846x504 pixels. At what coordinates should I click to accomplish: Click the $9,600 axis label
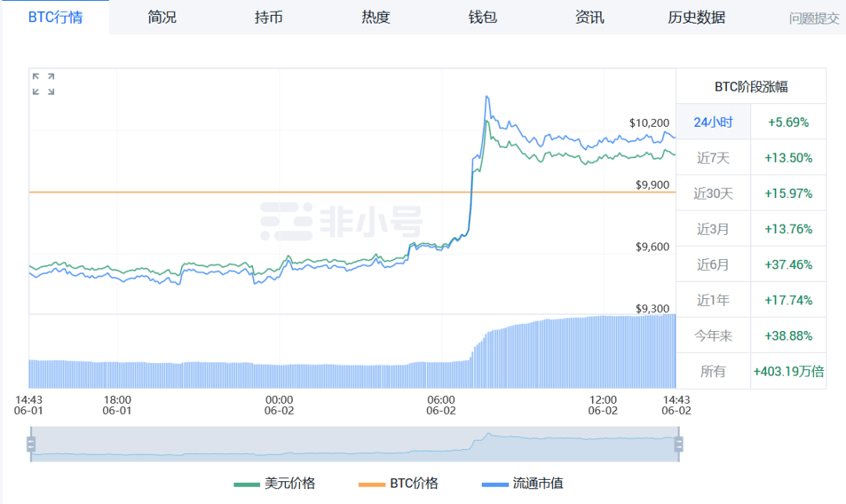tap(653, 247)
